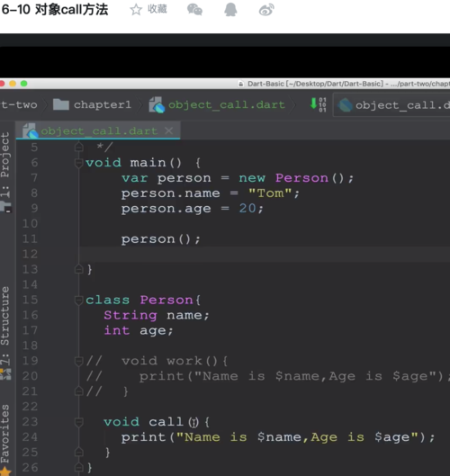Click 'call' method name on line 23

pyautogui.click(x=166, y=422)
